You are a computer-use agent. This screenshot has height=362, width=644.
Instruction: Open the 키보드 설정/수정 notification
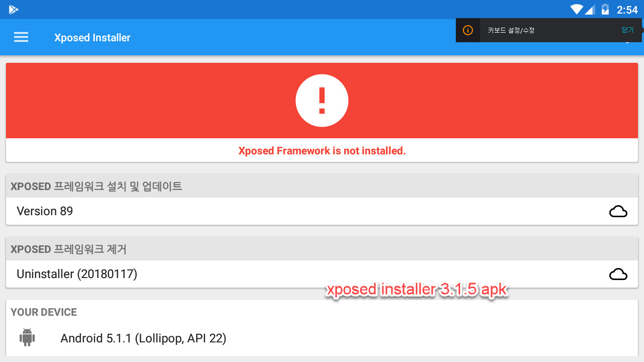pos(511,30)
